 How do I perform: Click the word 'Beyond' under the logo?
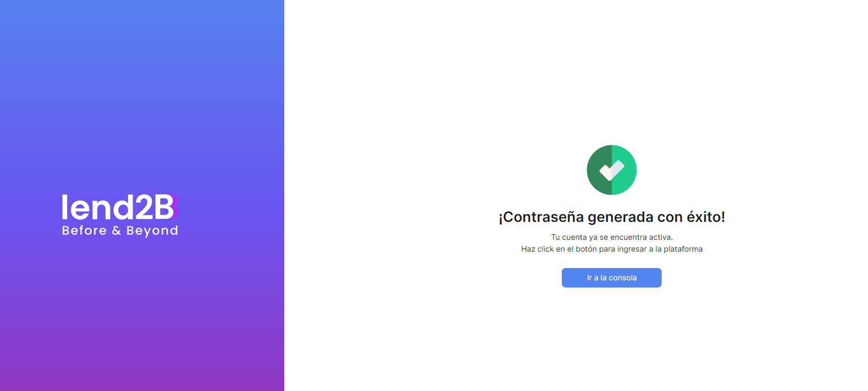[153, 231]
